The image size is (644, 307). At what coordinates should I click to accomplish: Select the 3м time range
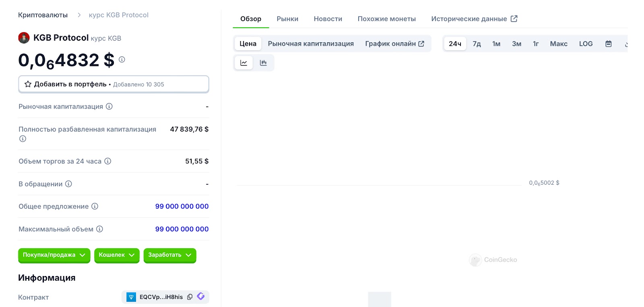(x=516, y=44)
